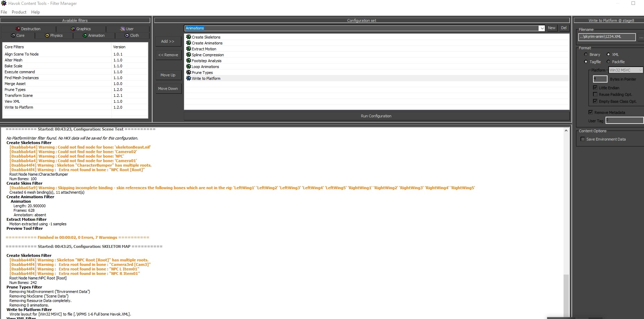Click the Create Skeletons filter gear icon

[x=189, y=37]
